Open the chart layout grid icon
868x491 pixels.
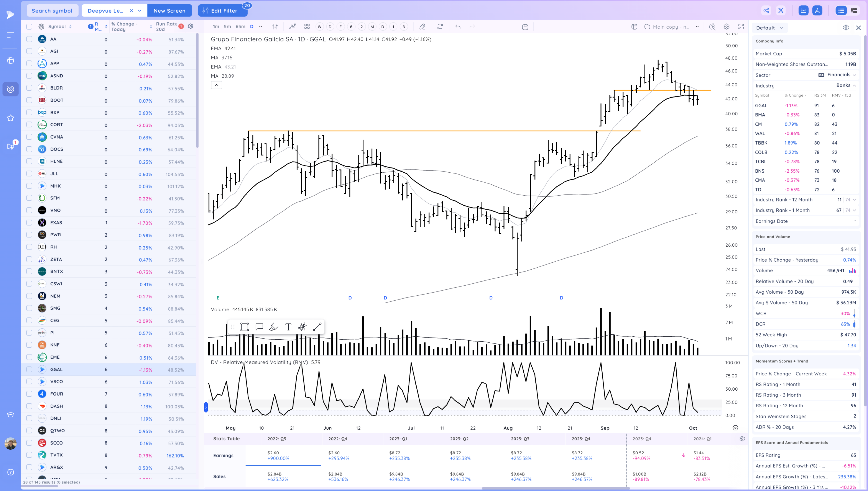click(307, 27)
